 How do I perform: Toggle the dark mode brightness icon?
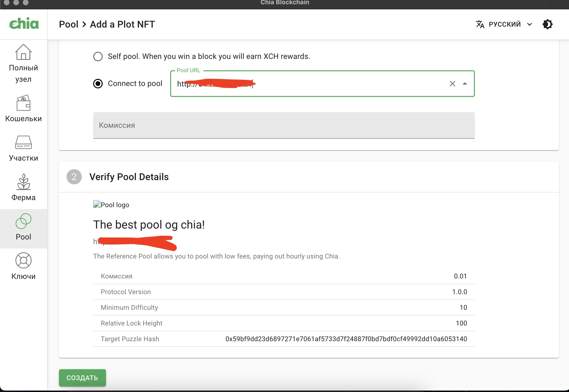click(x=547, y=24)
